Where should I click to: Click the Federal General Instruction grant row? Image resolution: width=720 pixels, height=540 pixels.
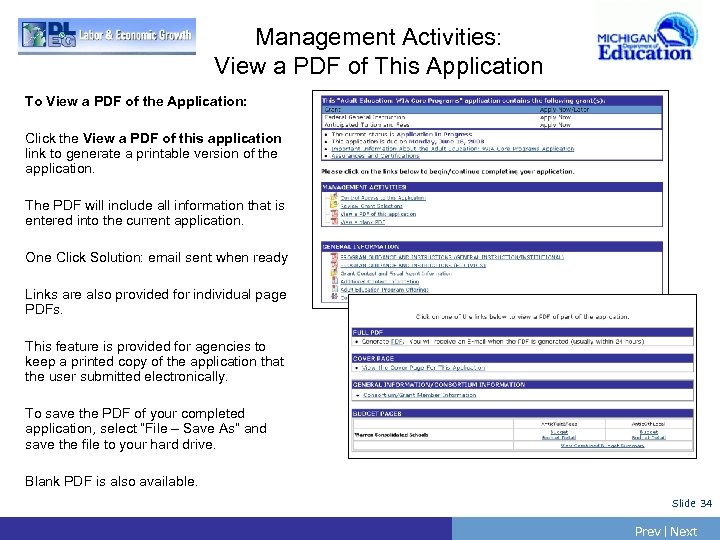click(492, 118)
